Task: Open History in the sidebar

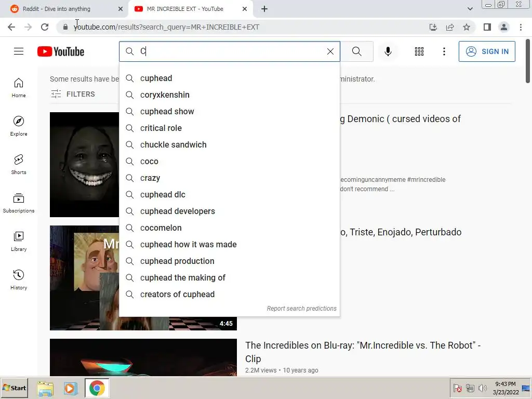Action: [19, 280]
